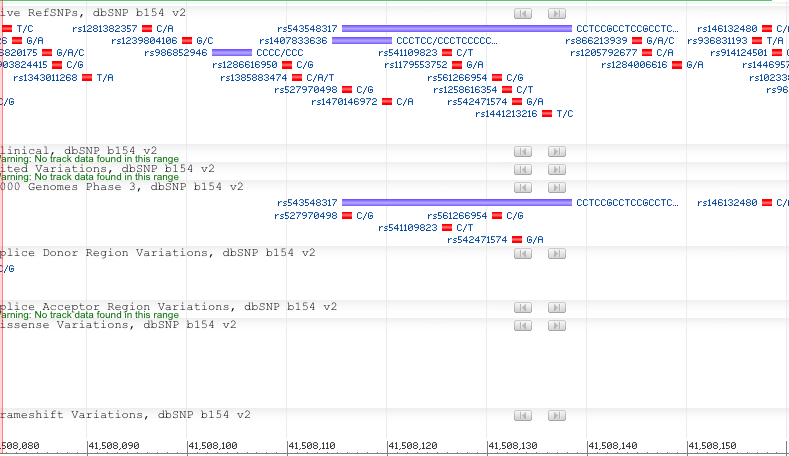Click the Splice Donor Region Variations track title
This screenshot has width=789, height=456.
(158, 253)
